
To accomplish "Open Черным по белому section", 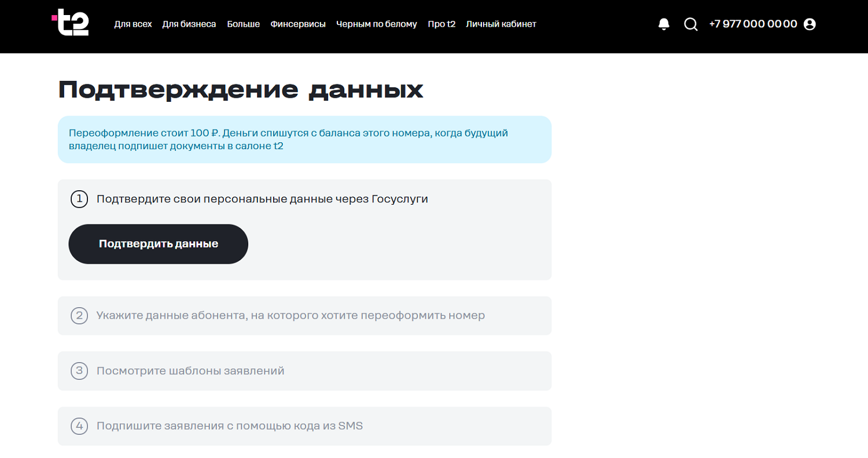I will coord(377,24).
